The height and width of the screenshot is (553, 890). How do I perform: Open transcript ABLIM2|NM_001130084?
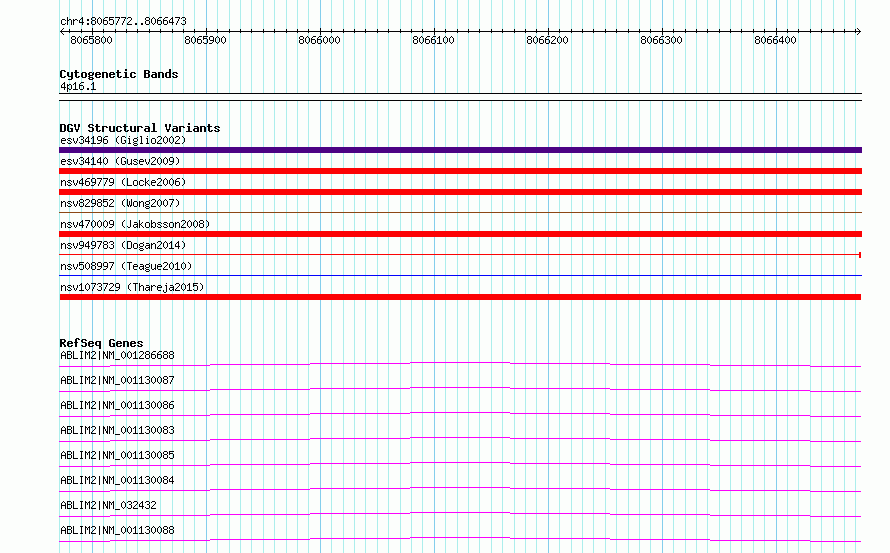click(117, 480)
